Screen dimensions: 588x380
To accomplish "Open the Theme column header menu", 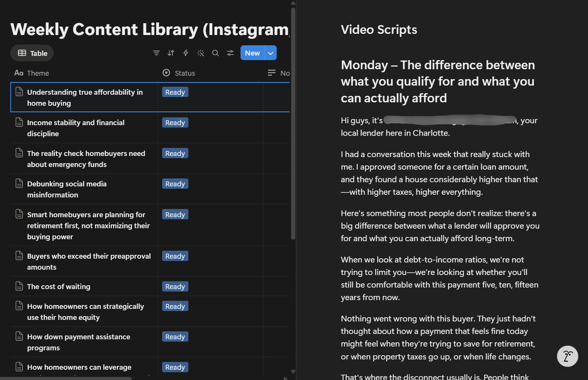I will pyautogui.click(x=38, y=73).
